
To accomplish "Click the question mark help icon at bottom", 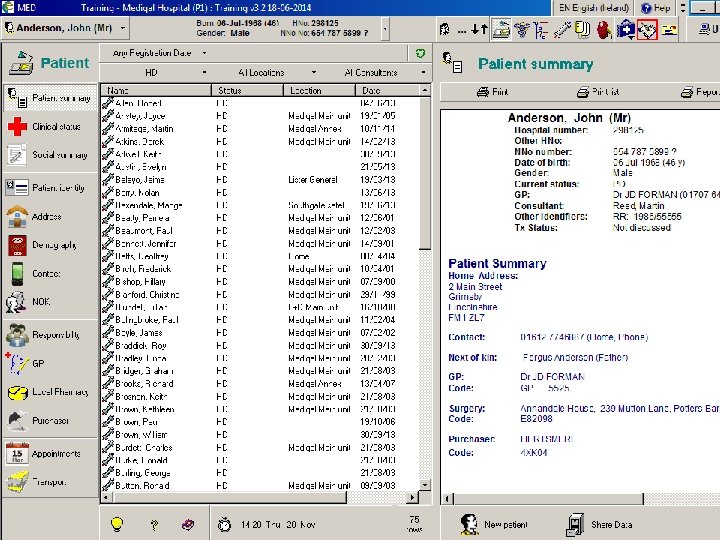I will point(154,524).
